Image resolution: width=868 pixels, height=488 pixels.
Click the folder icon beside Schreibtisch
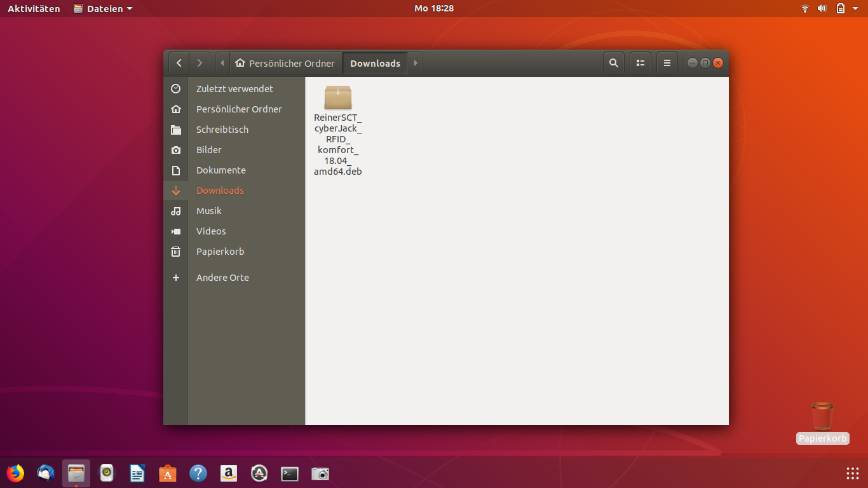pos(176,130)
